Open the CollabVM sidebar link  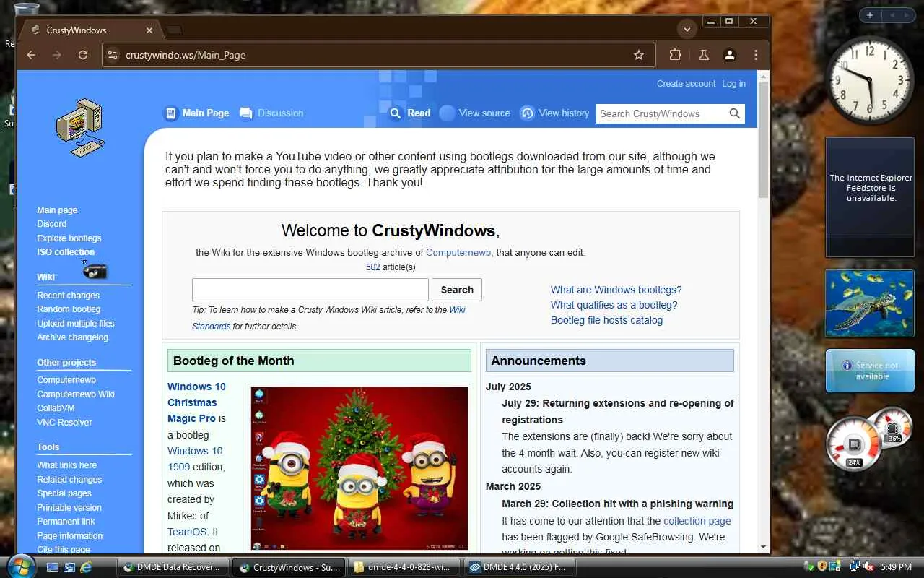point(56,408)
